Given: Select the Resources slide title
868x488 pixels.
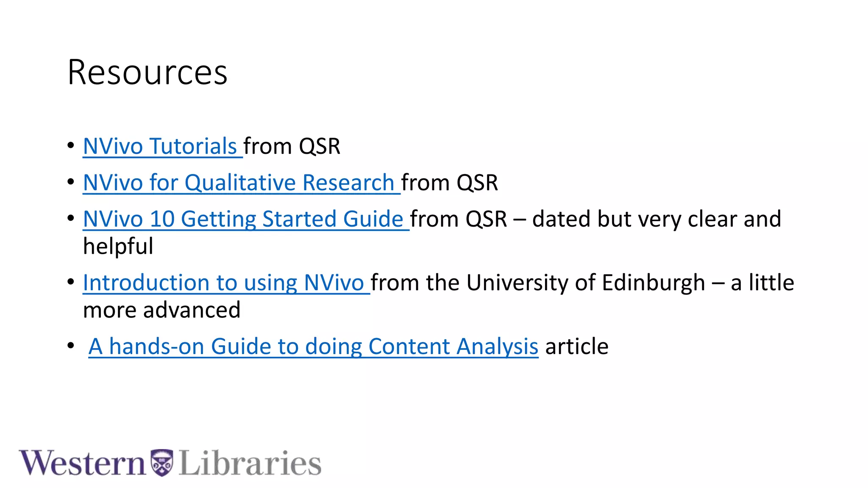Looking at the screenshot, I should click(147, 72).
